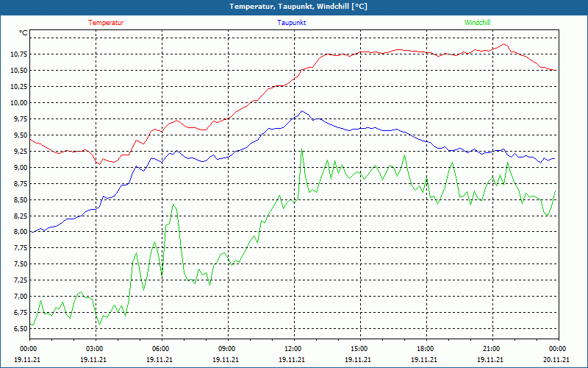Click the 03:00 time axis label
The image size is (588, 368).
click(96, 349)
